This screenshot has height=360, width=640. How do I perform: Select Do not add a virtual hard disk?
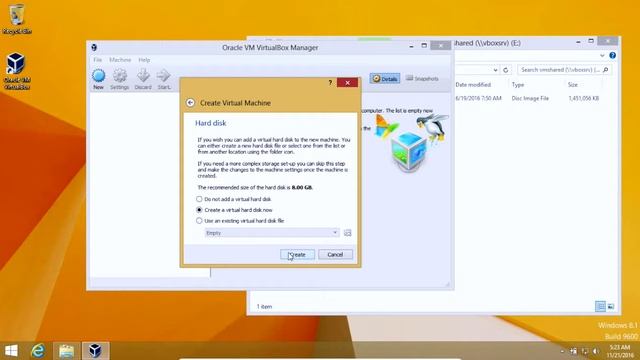pos(234,199)
